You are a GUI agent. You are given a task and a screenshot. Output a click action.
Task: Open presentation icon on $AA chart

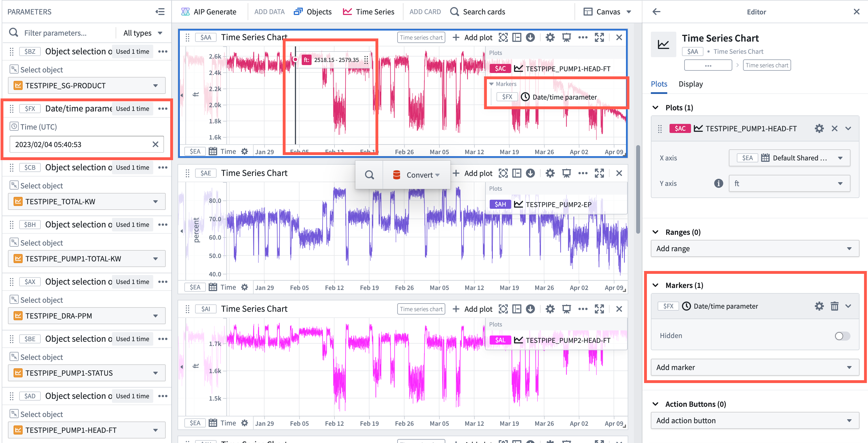point(566,37)
